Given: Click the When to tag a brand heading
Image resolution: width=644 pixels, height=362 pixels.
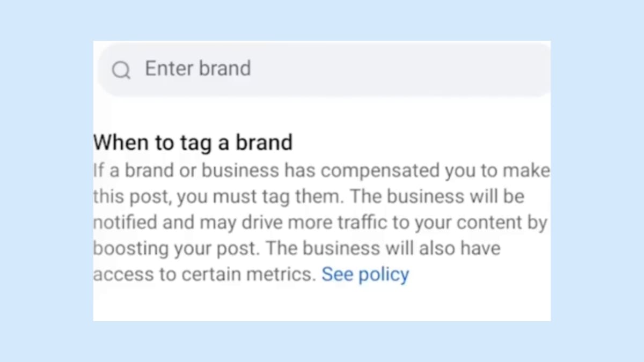Looking at the screenshot, I should (x=193, y=142).
